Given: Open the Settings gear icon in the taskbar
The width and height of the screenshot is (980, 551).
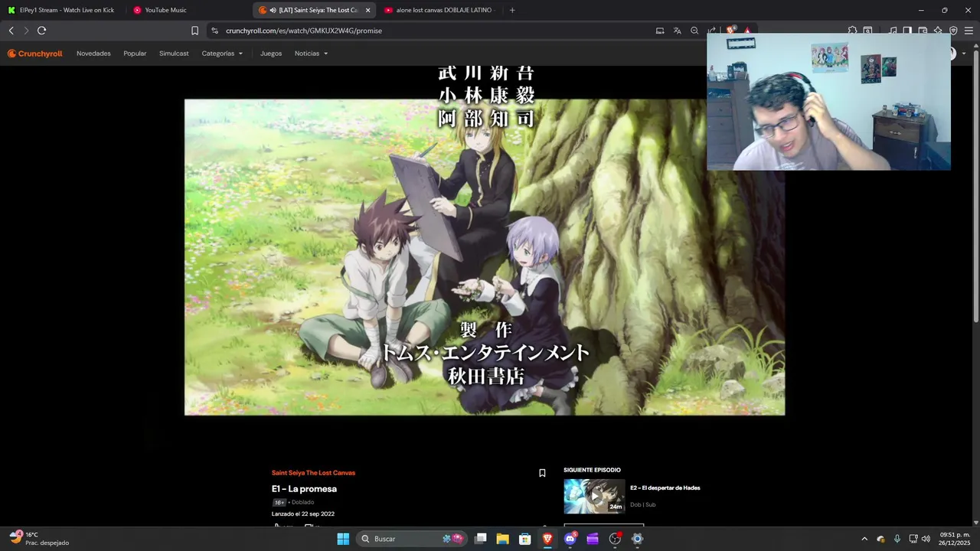Looking at the screenshot, I should point(637,539).
